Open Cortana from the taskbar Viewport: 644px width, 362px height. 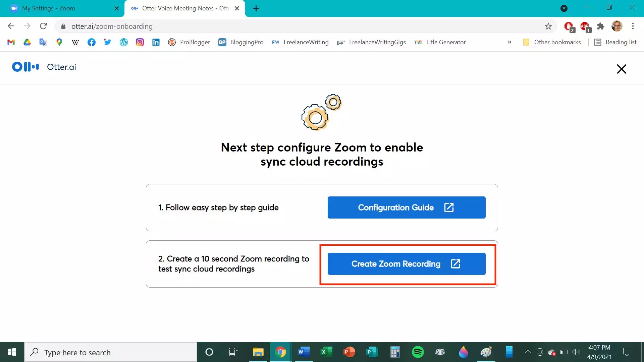tap(209, 352)
